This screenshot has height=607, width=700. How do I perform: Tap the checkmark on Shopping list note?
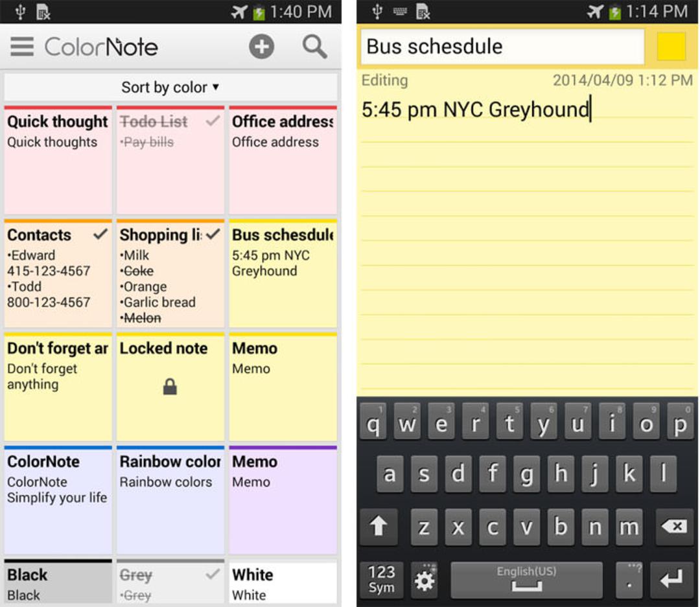(213, 234)
